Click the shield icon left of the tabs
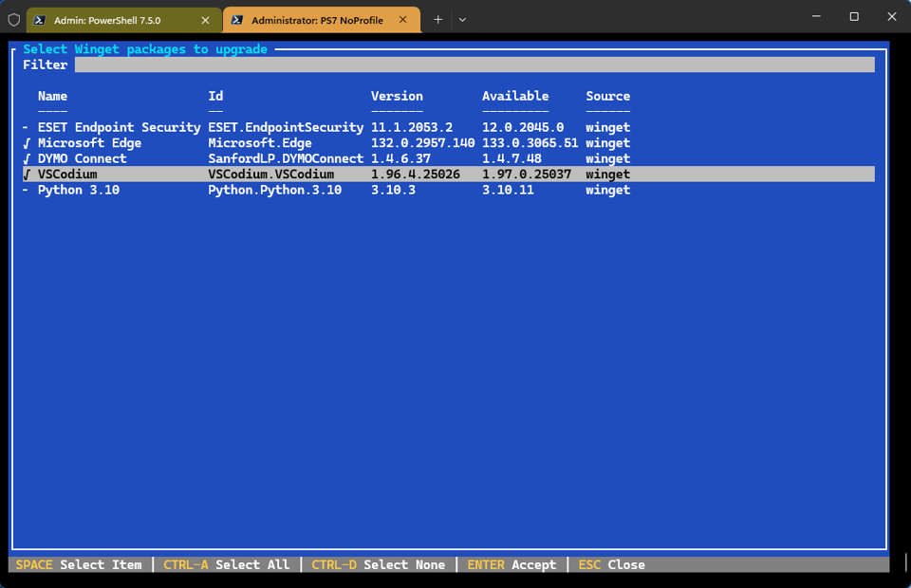 13,19
